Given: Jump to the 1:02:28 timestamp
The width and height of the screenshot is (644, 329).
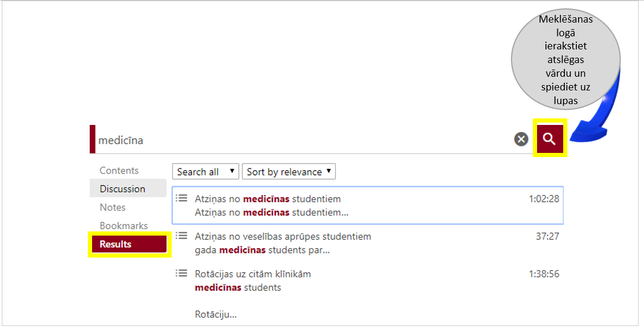Looking at the screenshot, I should point(544,199).
